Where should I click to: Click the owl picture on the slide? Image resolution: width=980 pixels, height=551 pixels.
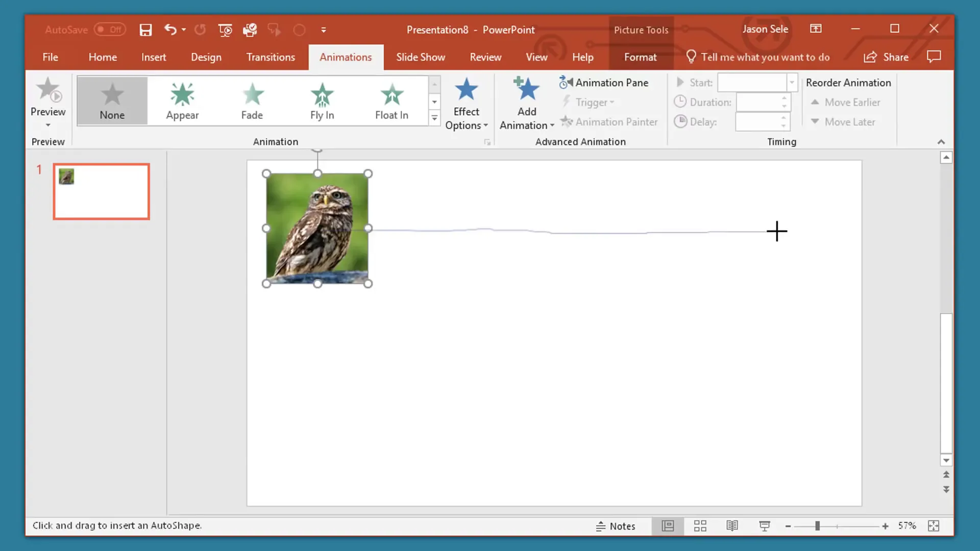click(317, 229)
